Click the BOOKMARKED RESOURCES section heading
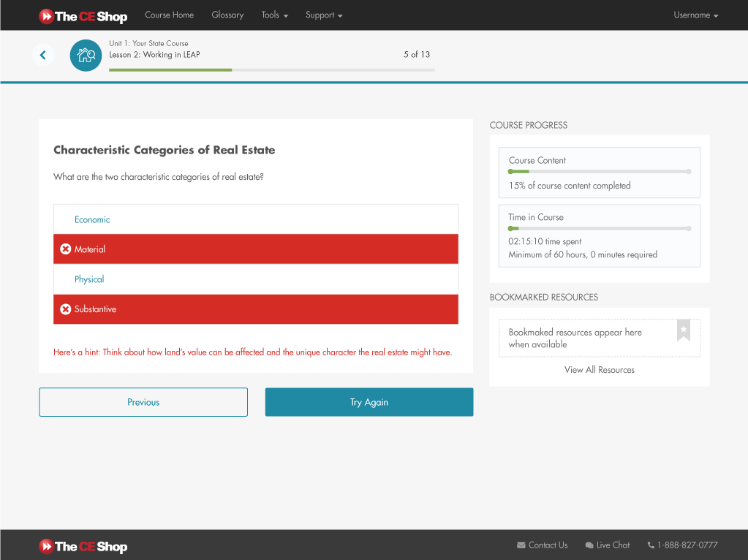The image size is (748, 560). (544, 297)
